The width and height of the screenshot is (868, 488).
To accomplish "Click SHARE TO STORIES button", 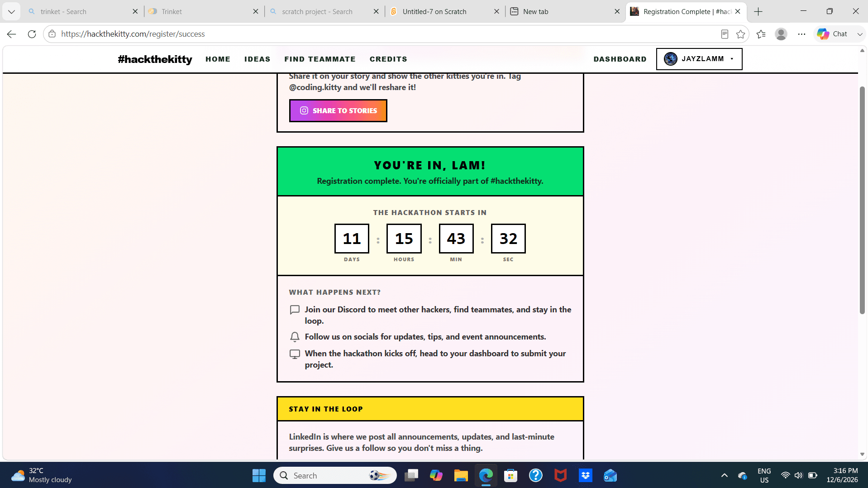I will pos(338,110).
